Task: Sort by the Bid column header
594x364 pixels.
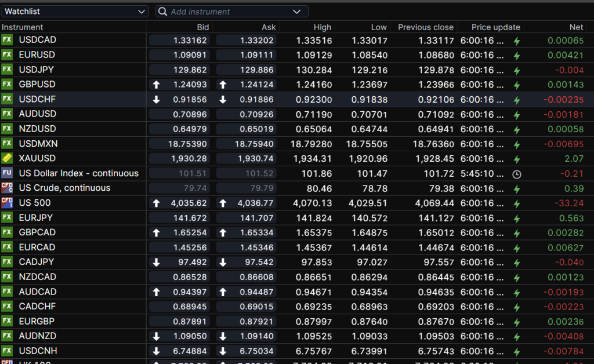Action: click(202, 27)
